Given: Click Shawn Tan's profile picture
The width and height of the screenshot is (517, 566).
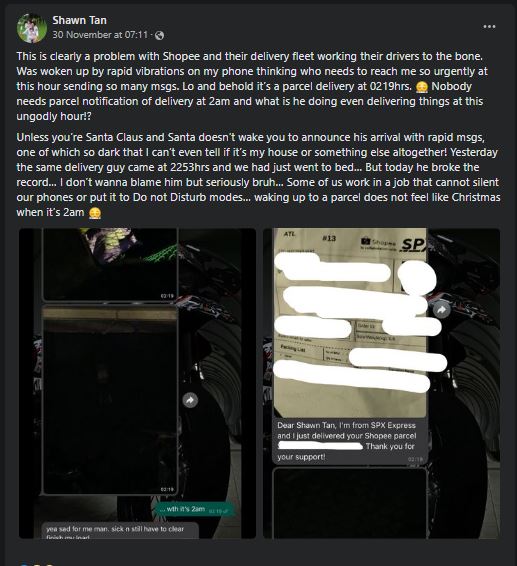Looking at the screenshot, I should (x=32, y=28).
